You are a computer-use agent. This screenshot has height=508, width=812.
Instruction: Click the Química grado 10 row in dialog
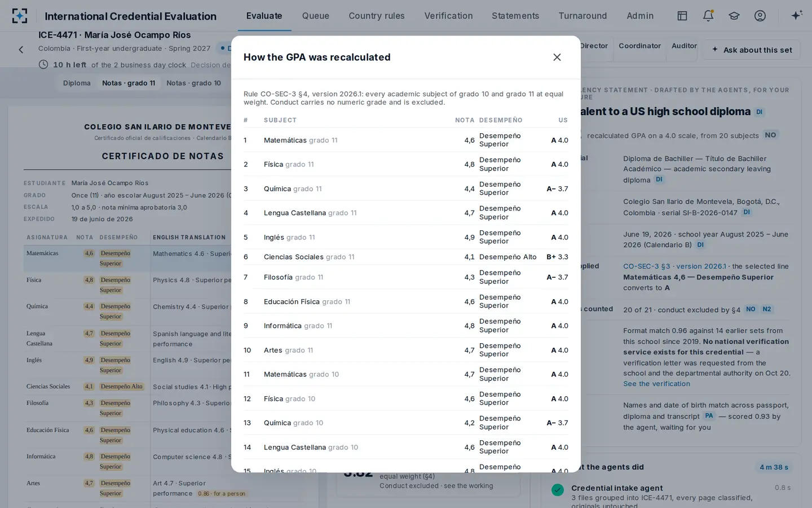pos(406,423)
